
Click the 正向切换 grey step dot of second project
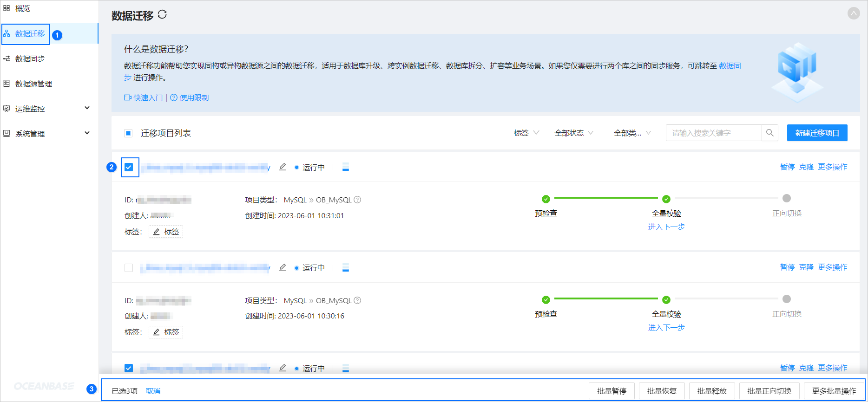point(787,299)
